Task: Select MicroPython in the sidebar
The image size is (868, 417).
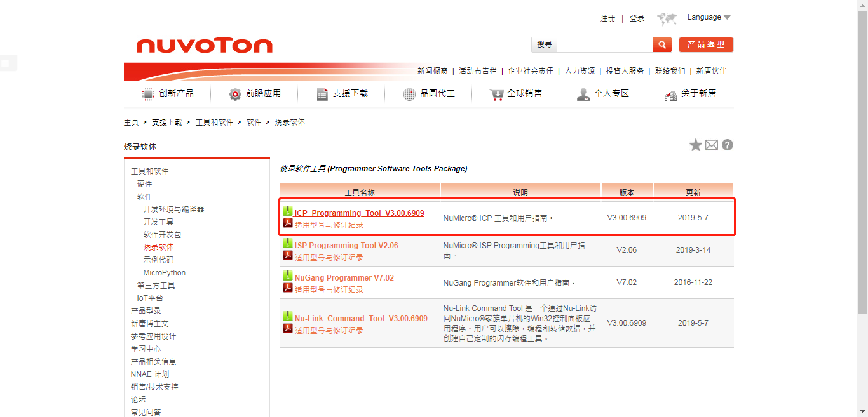Action: (165, 272)
